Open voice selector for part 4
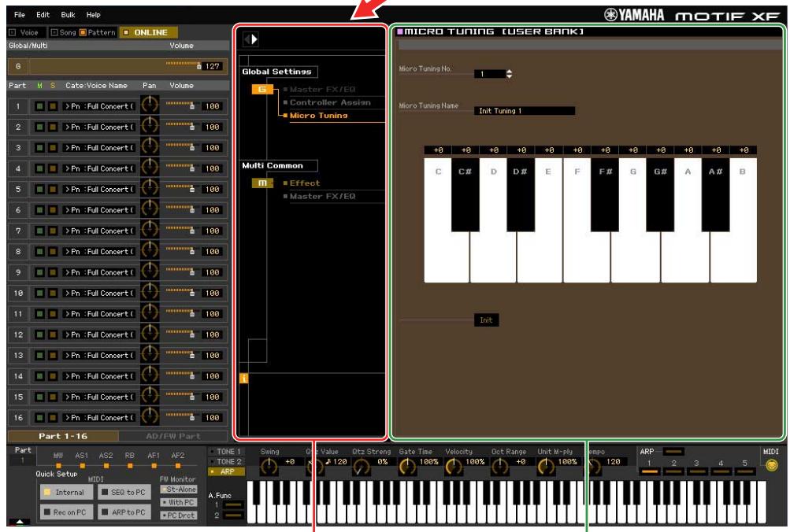 click(x=98, y=168)
